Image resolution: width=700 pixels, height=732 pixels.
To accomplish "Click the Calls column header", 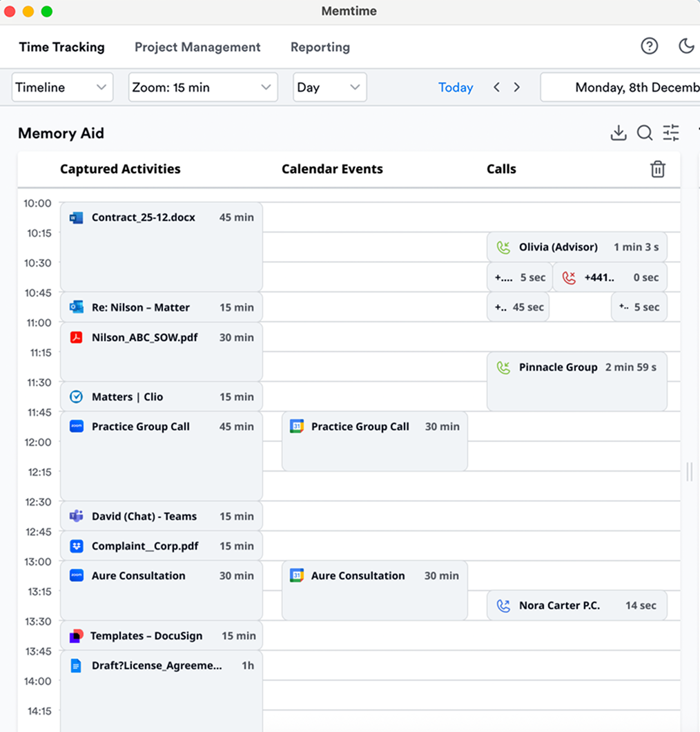I will point(501,169).
